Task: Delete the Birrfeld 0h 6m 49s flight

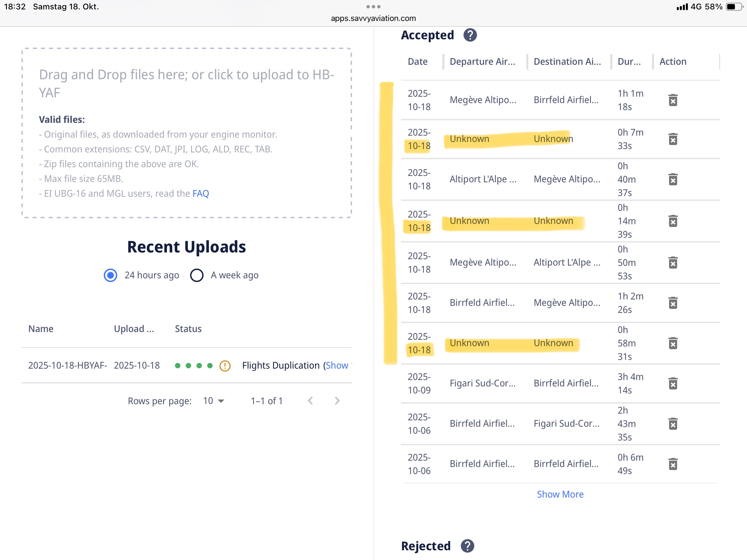Action: coord(673,464)
